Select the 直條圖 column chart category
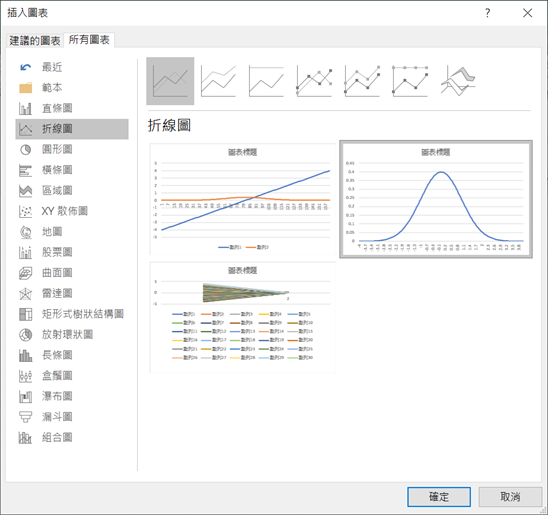This screenshot has height=515, width=548. [x=72, y=108]
